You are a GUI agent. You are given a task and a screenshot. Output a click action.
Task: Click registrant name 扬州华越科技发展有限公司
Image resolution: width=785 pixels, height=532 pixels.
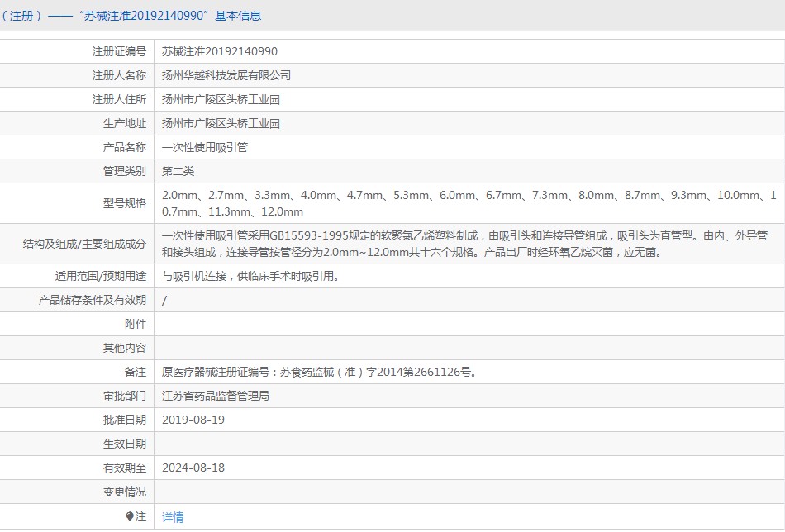point(226,75)
